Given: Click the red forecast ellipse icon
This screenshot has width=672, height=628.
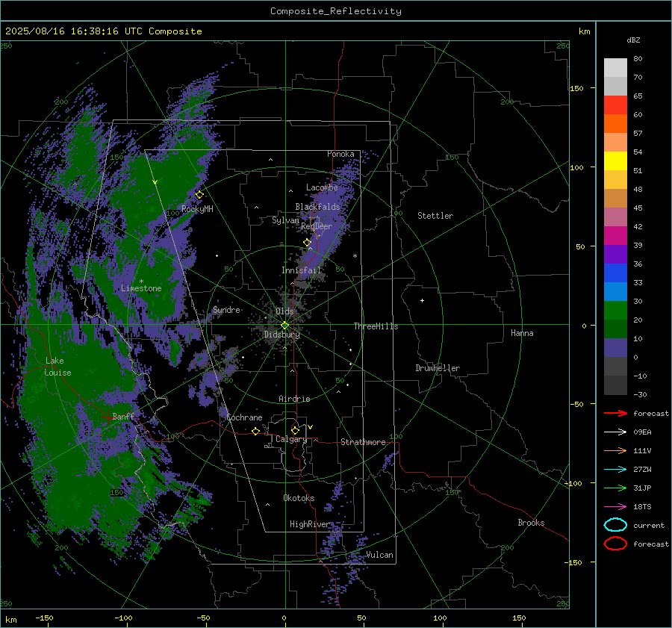Looking at the screenshot, I should pos(615,544).
